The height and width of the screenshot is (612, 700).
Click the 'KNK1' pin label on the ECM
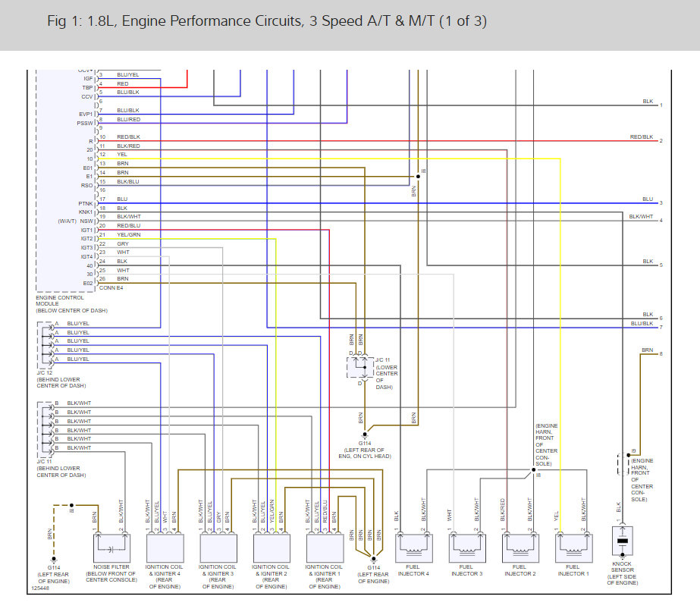click(86, 212)
